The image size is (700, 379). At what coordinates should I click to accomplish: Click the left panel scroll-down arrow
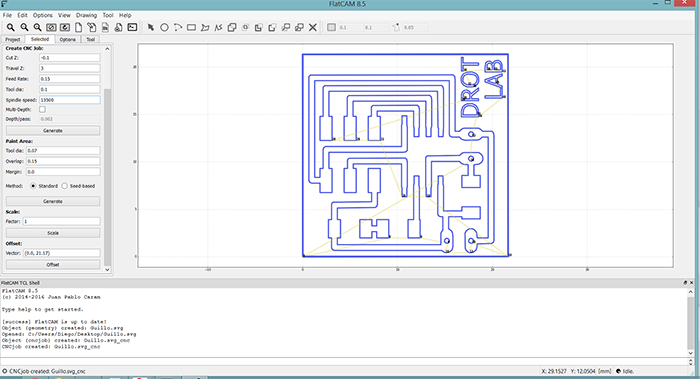click(x=107, y=269)
